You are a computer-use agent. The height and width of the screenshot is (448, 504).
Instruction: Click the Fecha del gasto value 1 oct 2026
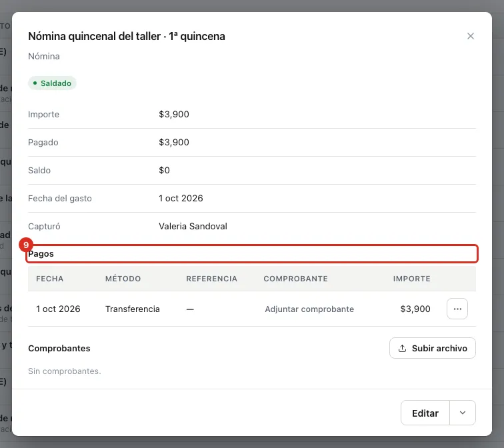coord(181,198)
